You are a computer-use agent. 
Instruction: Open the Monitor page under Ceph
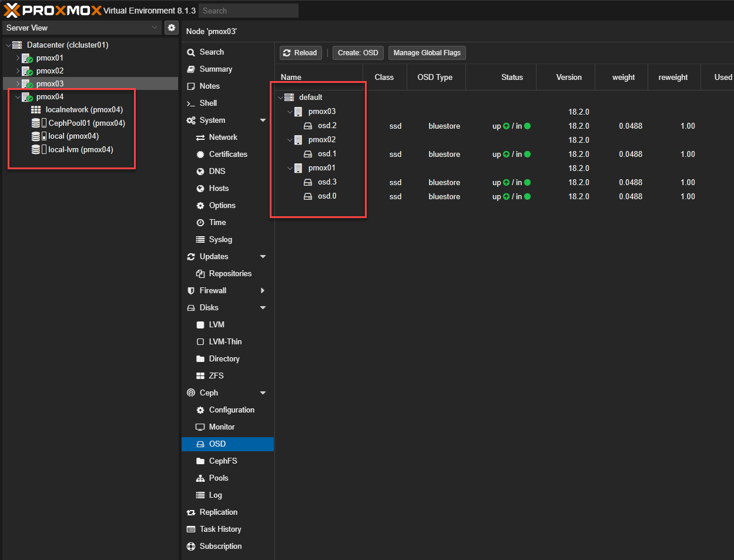222,427
